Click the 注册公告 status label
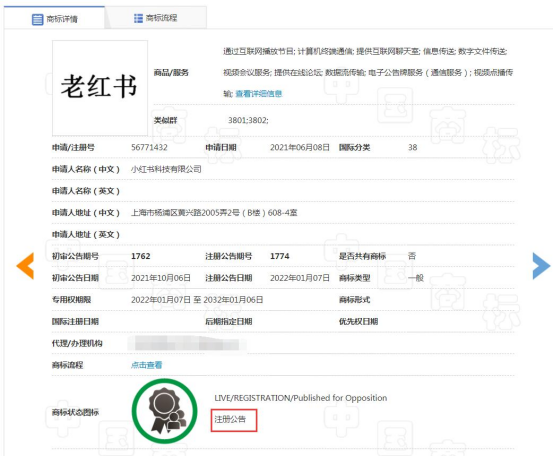Image resolution: width=554 pixels, height=457 pixels. click(x=230, y=419)
